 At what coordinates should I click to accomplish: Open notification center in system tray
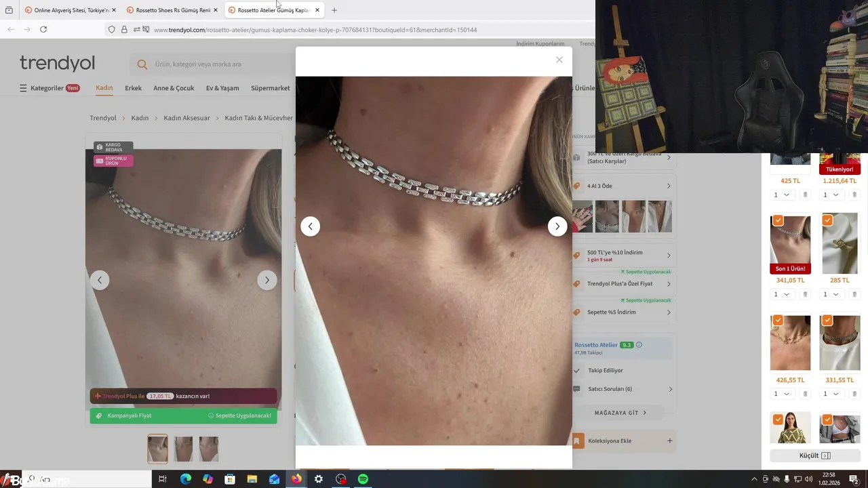click(854, 479)
